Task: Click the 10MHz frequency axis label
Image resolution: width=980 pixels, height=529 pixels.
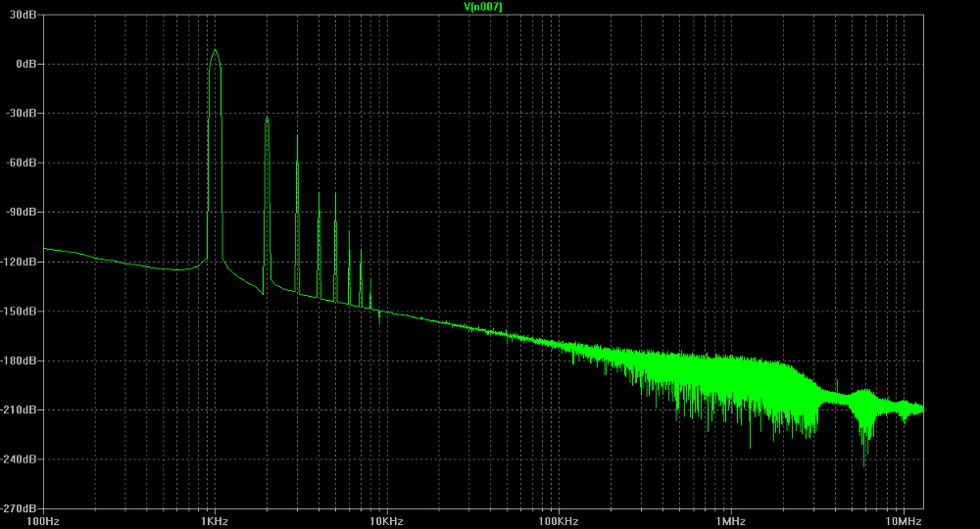Action: coord(902,520)
